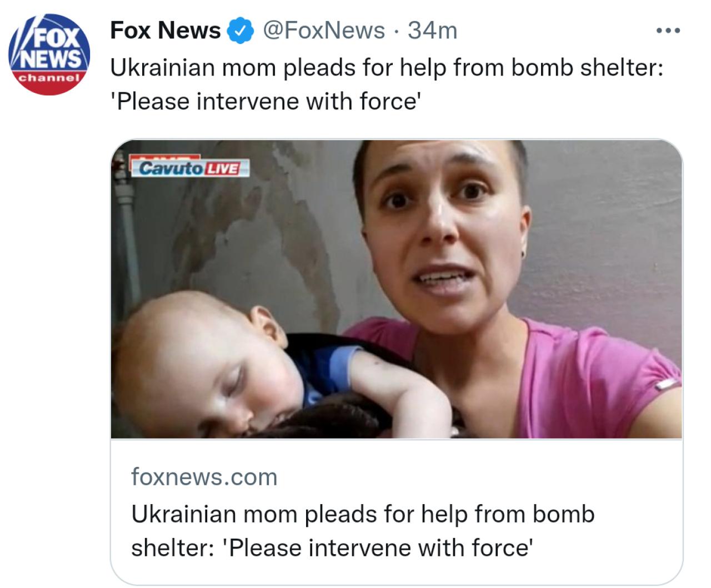This screenshot has width=711, height=588.
Task: Click the pink shirt in the preview image
Action: click(583, 383)
